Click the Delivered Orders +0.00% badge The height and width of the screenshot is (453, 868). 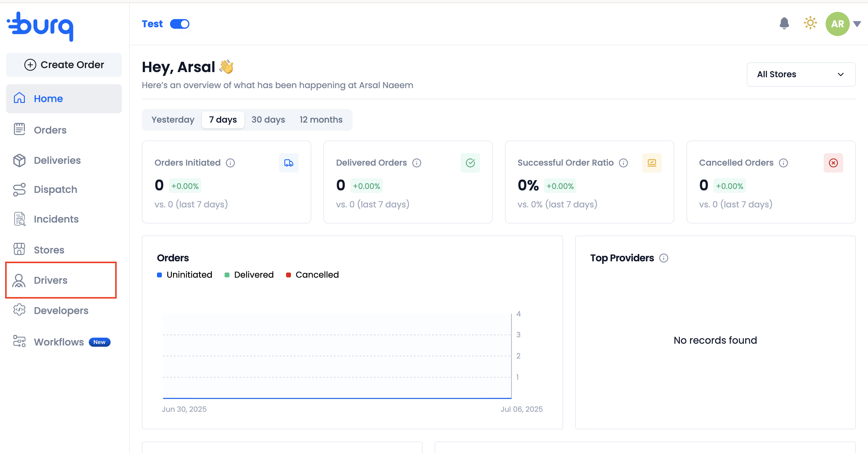(x=366, y=186)
